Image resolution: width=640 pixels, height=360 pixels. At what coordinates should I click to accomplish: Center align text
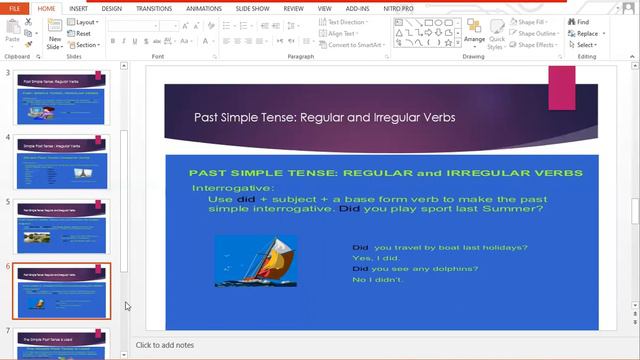[237, 41]
